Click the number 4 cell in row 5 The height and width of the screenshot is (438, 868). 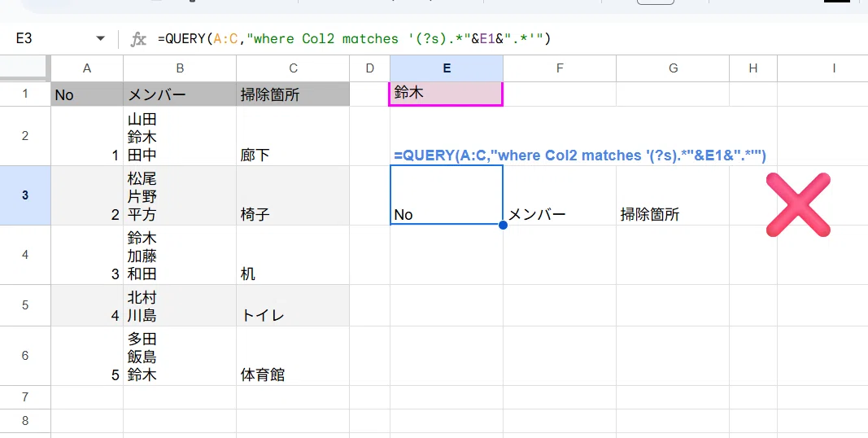tap(87, 305)
